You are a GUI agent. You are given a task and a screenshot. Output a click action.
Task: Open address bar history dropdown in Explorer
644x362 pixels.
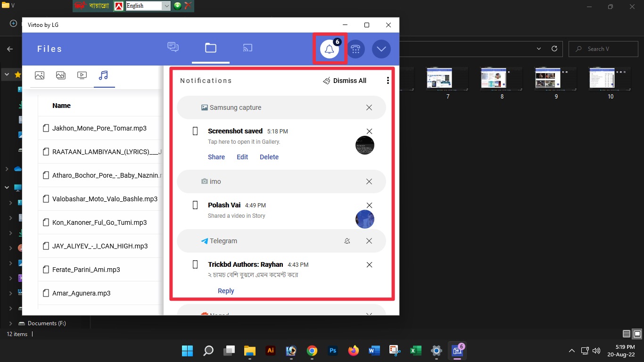coord(539,49)
